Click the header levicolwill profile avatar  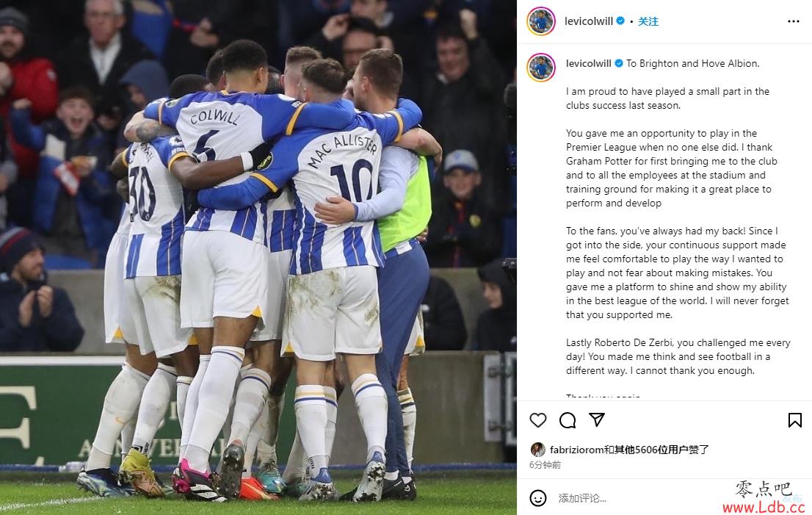(x=541, y=21)
